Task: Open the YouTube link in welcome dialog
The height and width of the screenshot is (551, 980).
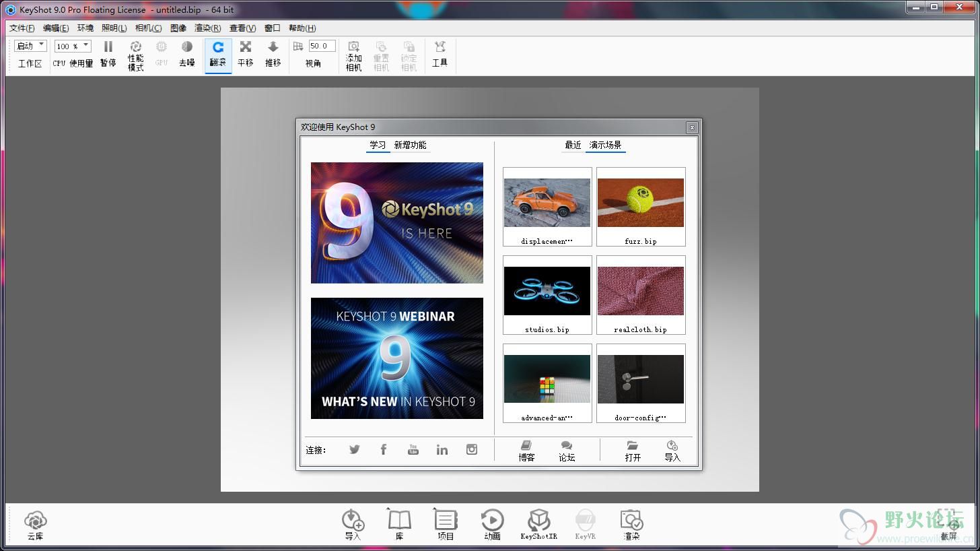Action: coord(413,449)
